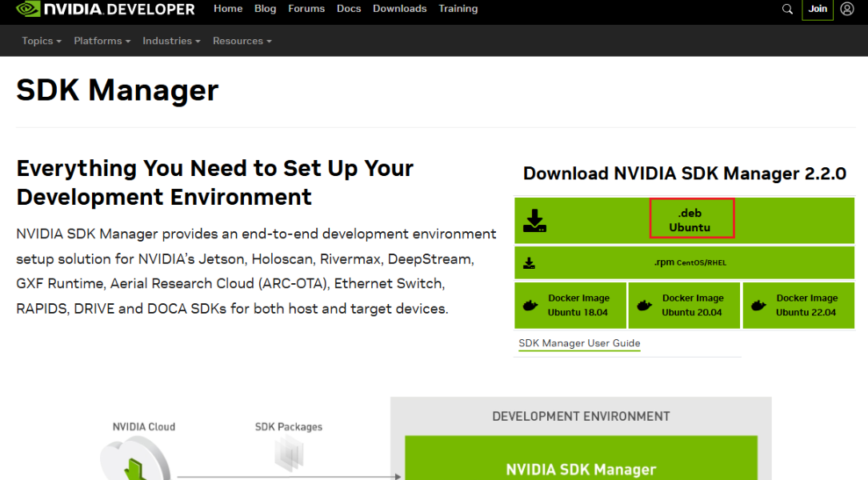
Task: Download the .rpm CentOS/RHEL package
Action: [684, 262]
